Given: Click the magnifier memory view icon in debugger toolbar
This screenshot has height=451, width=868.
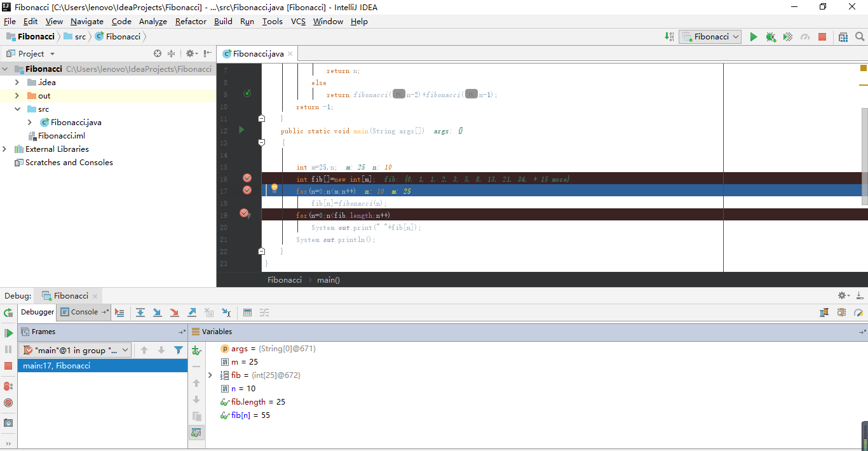Looking at the screenshot, I should coord(841,313).
